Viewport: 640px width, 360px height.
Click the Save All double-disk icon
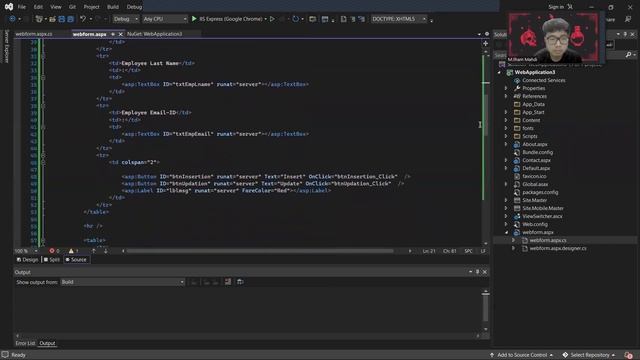click(x=71, y=19)
